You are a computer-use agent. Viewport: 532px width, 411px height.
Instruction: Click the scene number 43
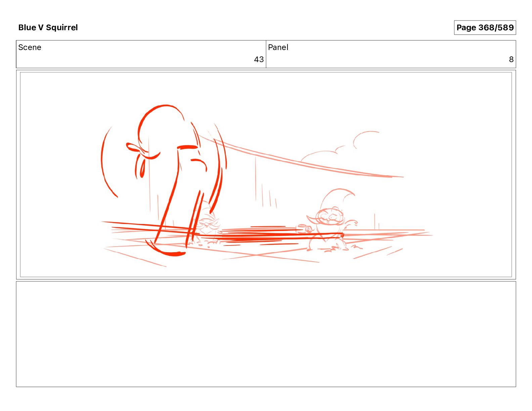259,59
